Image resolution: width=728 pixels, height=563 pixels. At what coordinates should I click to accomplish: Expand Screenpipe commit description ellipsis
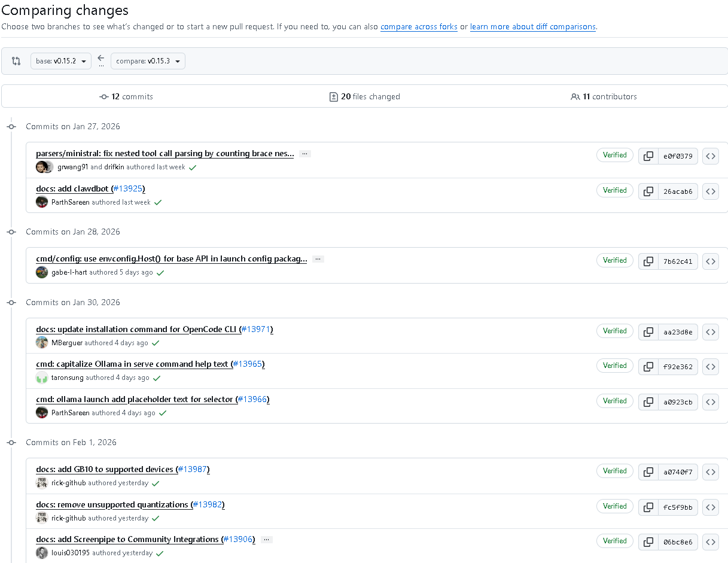coord(267,540)
